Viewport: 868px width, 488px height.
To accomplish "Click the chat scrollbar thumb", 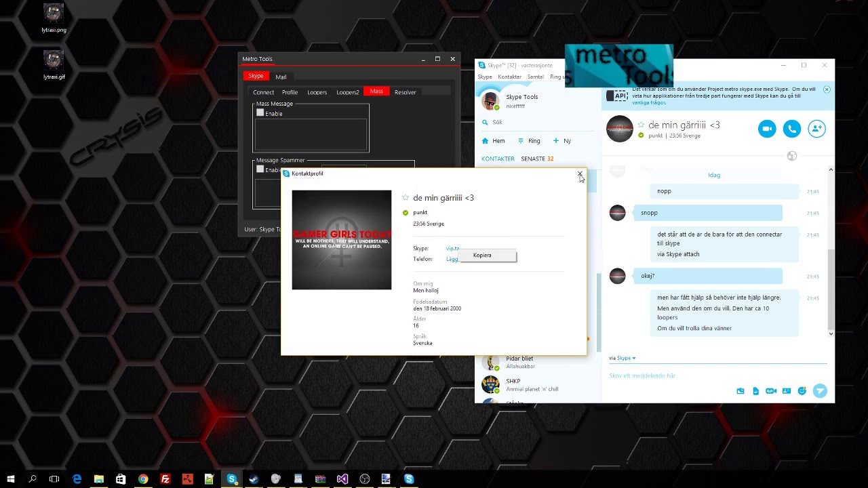I will (x=831, y=288).
